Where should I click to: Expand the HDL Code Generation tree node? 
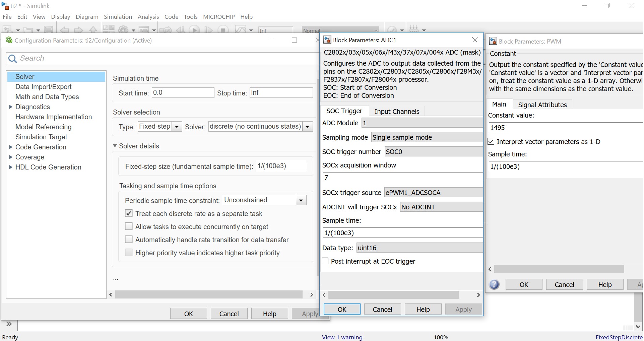[11, 167]
